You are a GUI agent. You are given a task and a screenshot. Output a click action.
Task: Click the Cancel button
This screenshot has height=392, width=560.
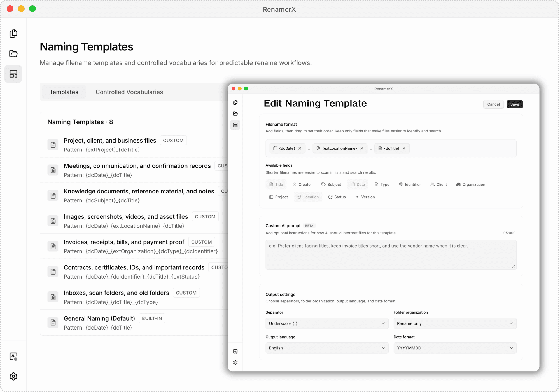coord(493,104)
